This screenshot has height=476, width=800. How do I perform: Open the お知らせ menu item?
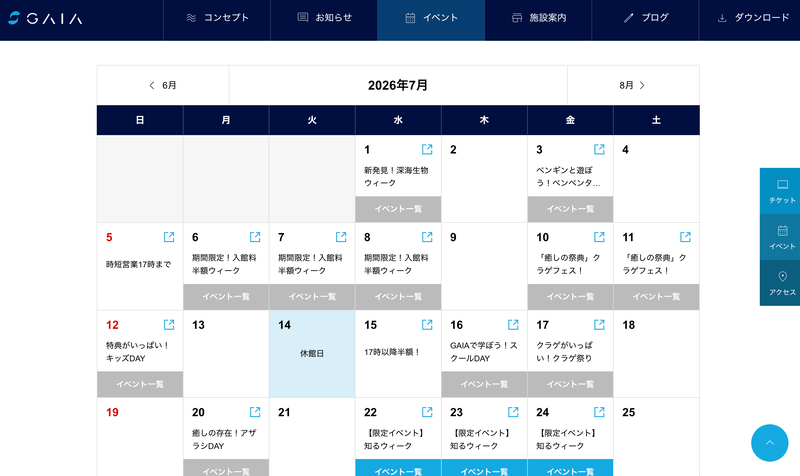coord(324,18)
